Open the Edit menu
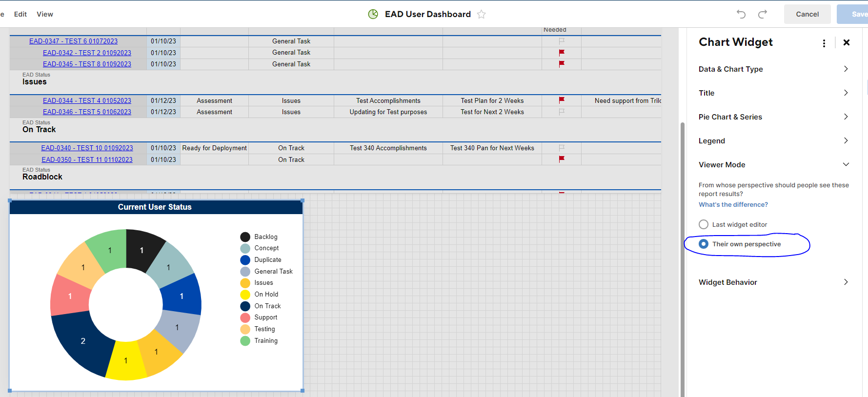The width and height of the screenshot is (868, 397). [20, 14]
